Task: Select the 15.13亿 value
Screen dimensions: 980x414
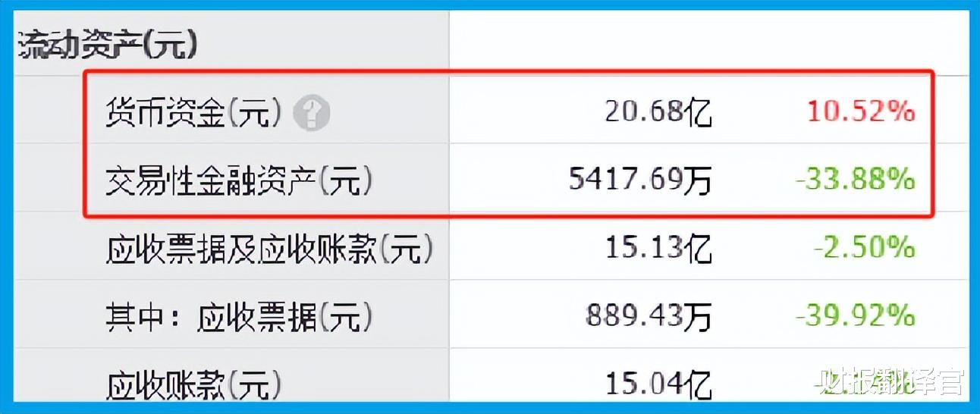Action: click(658, 249)
